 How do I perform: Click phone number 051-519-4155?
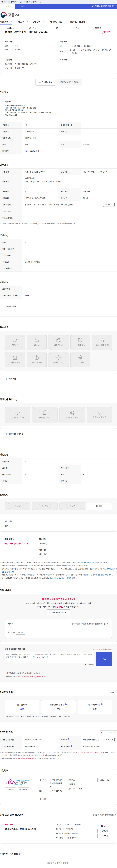(31, 746)
